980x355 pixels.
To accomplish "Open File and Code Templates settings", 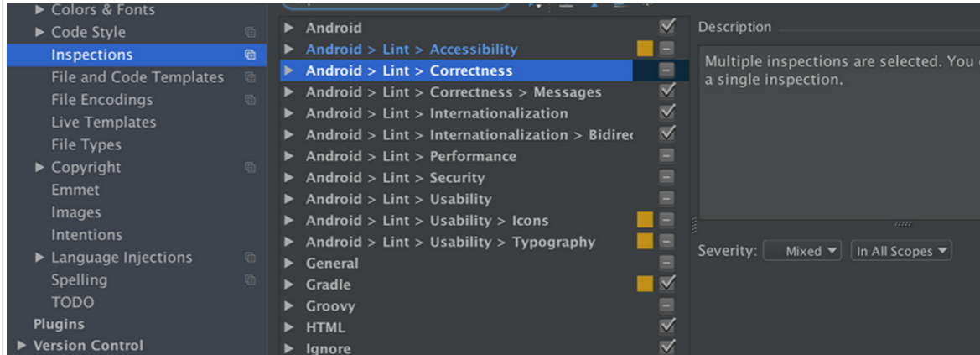I will point(137,78).
